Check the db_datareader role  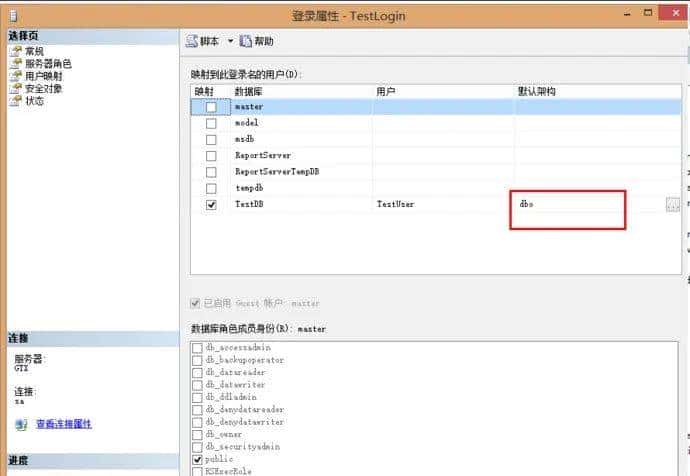coord(197,373)
